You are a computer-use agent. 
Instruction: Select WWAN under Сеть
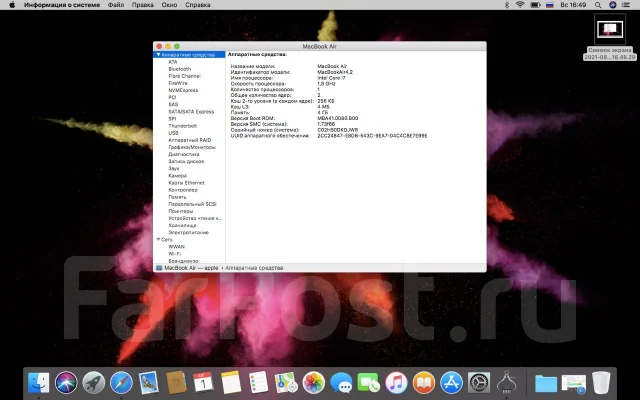[x=176, y=247]
